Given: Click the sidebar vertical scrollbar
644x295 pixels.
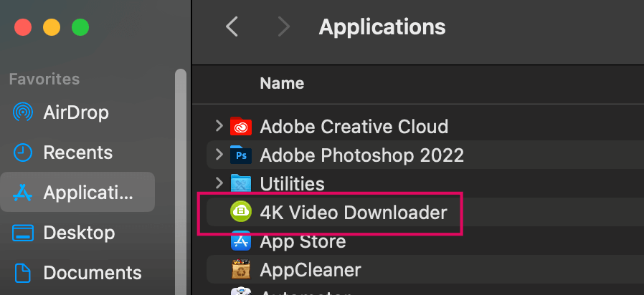Looking at the screenshot, I should [x=180, y=180].
